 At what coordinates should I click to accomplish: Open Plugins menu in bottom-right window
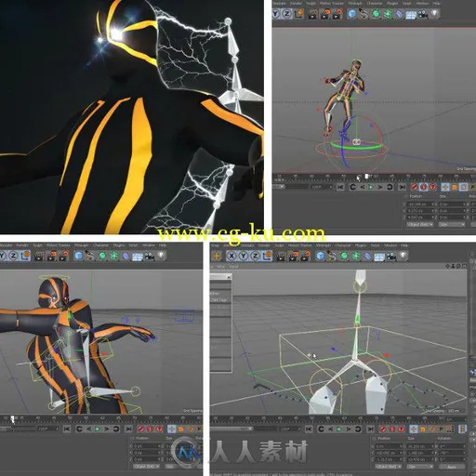coord(362,245)
